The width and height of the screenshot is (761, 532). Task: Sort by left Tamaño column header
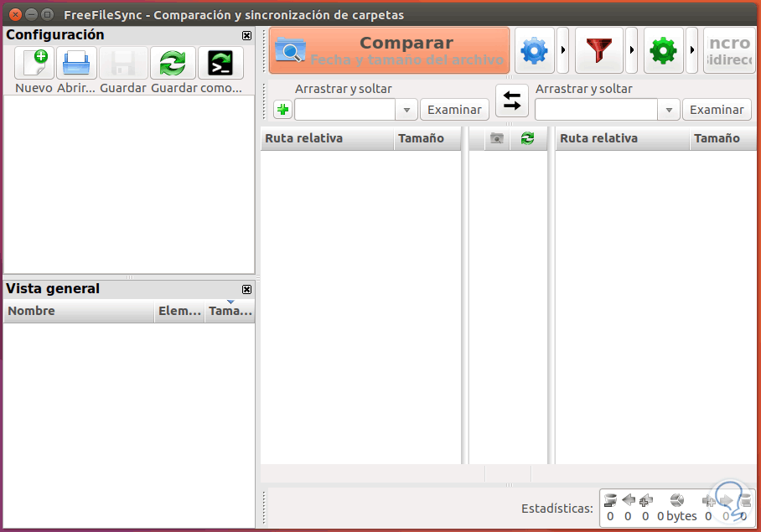click(x=427, y=138)
